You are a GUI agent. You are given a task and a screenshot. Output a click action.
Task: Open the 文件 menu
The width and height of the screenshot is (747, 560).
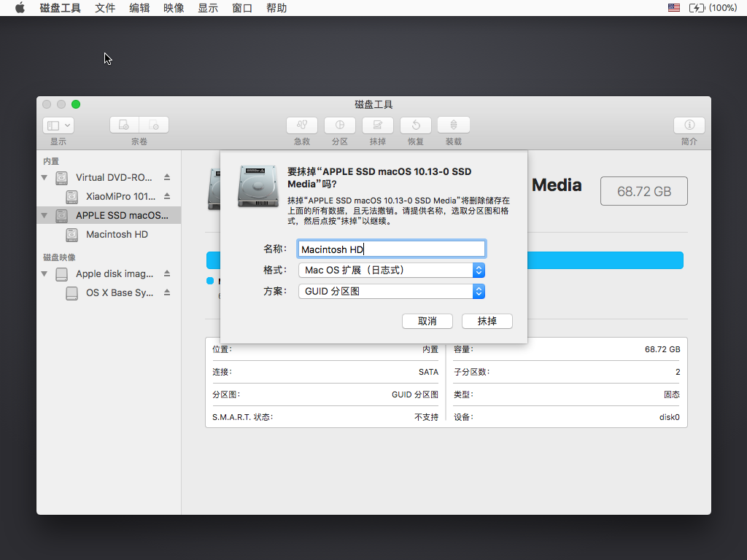coord(105,8)
